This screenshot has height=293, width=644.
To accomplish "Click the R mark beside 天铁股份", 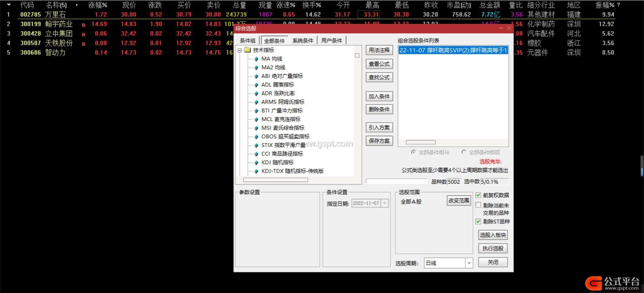I will click(84, 44).
